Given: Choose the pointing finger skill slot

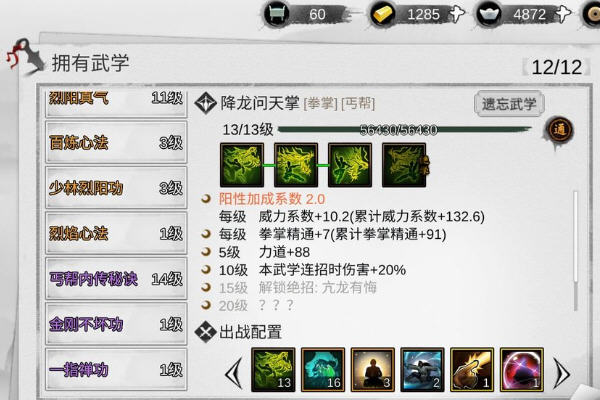Looking at the screenshot, I should (472, 370).
